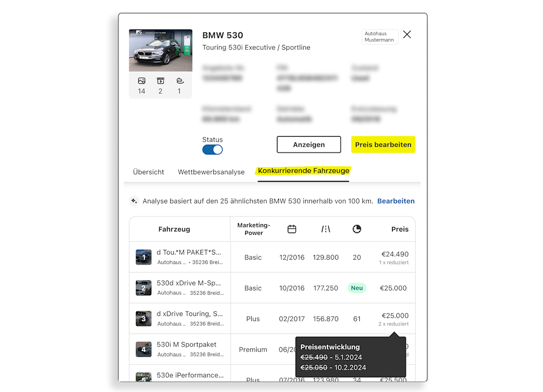Click mileage value 177.250

tap(325, 288)
